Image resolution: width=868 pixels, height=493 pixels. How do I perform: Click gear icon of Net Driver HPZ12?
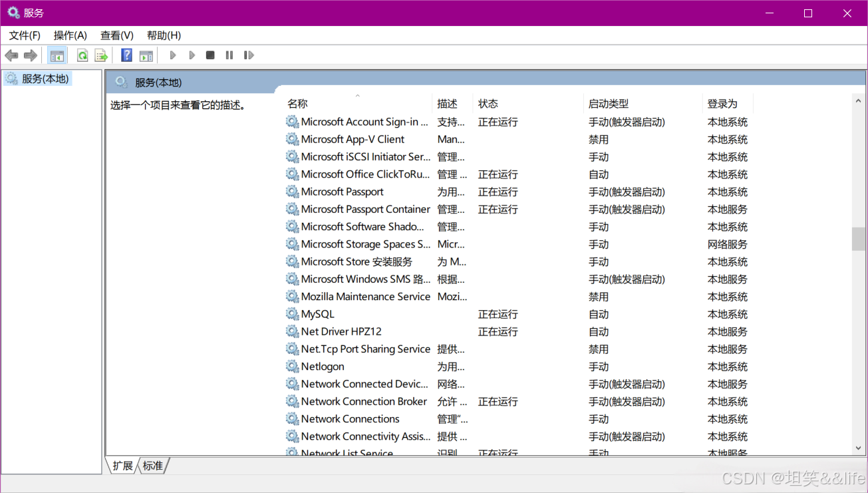292,331
